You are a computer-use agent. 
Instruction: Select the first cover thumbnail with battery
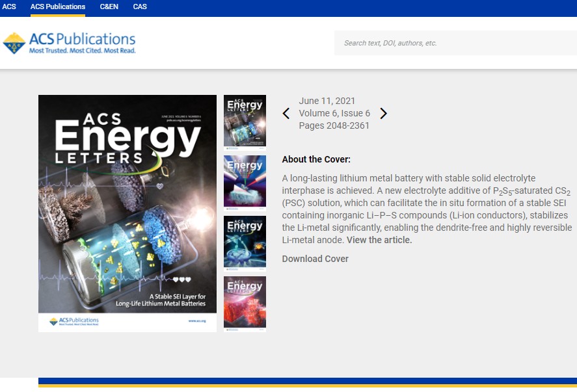point(245,122)
